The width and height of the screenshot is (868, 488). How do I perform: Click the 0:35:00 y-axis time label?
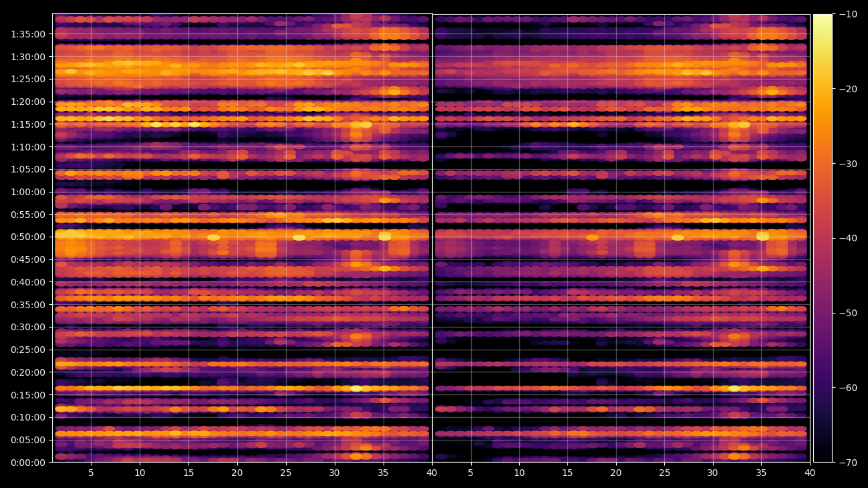(x=28, y=305)
